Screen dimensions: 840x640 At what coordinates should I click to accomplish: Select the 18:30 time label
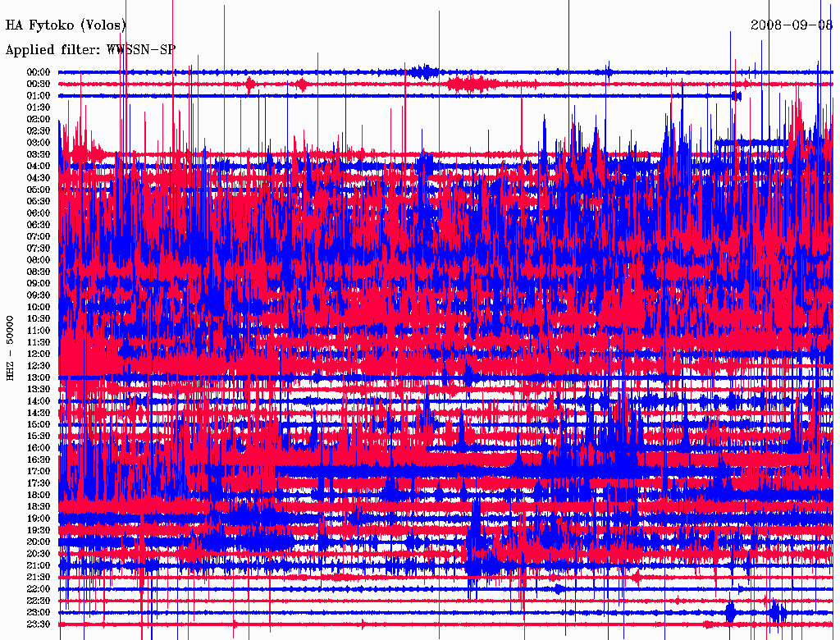tap(39, 506)
